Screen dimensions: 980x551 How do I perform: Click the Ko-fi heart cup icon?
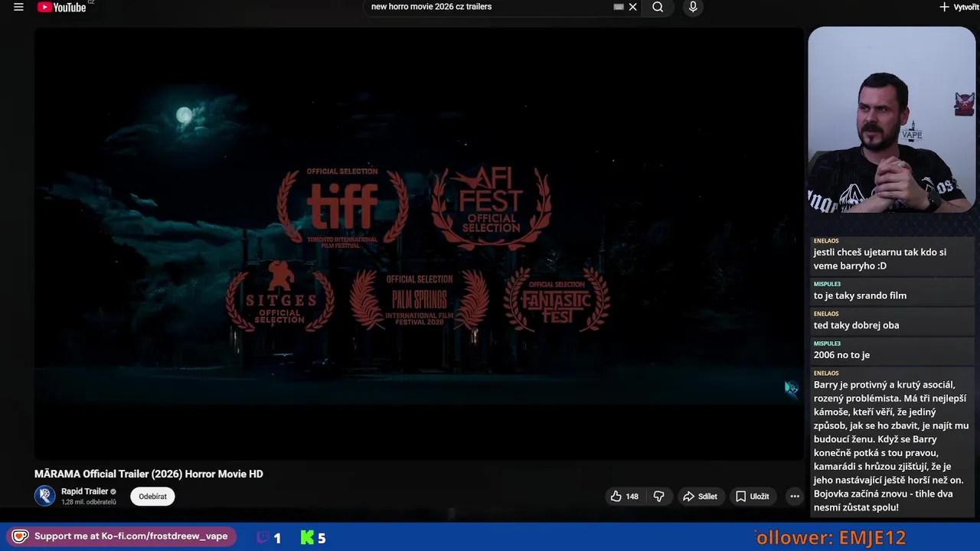pyautogui.click(x=20, y=536)
